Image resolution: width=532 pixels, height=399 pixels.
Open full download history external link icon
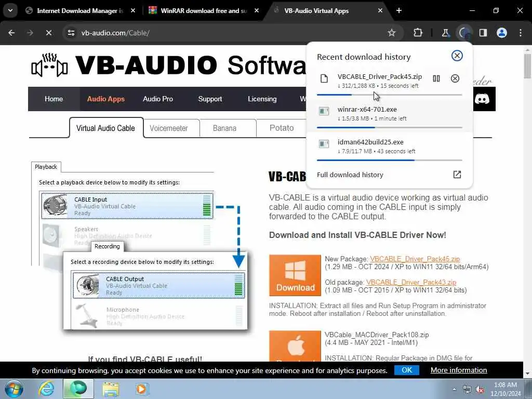457,175
